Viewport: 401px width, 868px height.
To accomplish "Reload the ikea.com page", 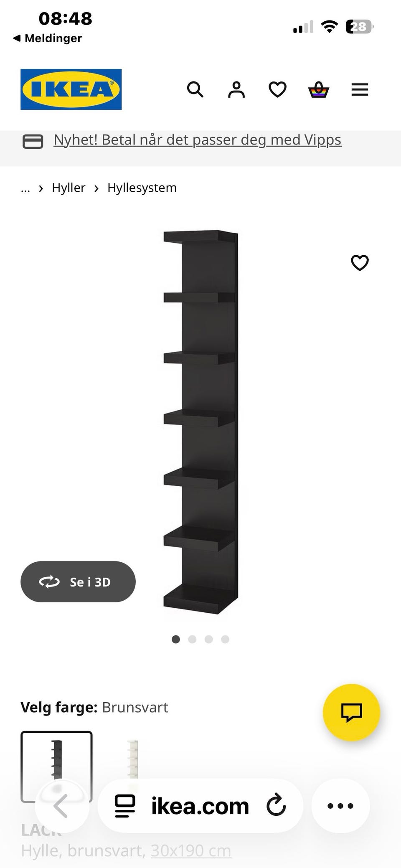I will [276, 805].
